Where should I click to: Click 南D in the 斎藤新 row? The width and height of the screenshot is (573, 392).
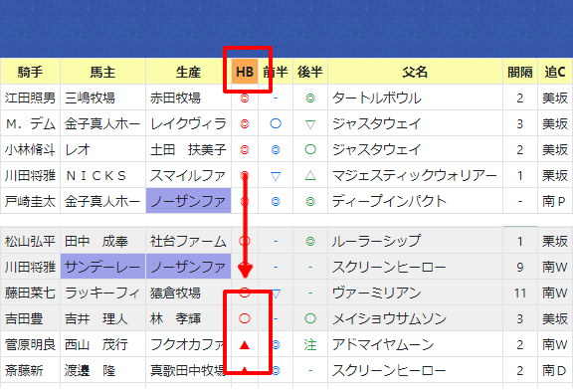554,371
